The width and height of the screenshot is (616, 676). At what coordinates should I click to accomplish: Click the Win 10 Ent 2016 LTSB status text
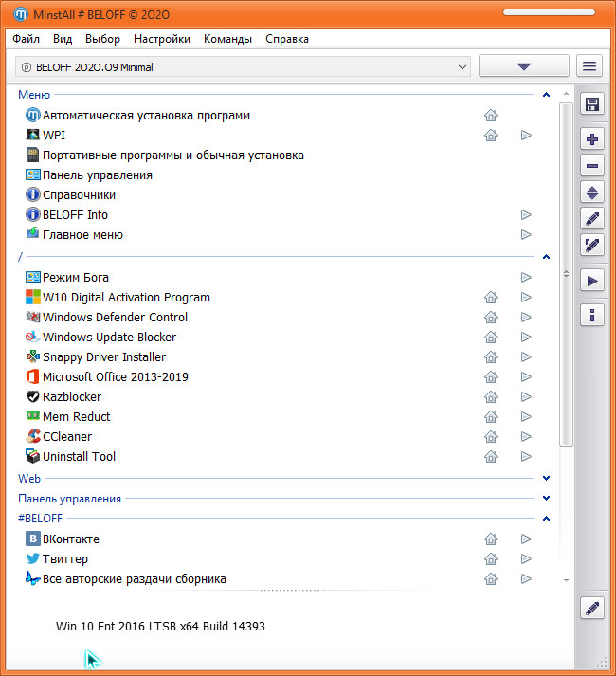[x=160, y=626]
